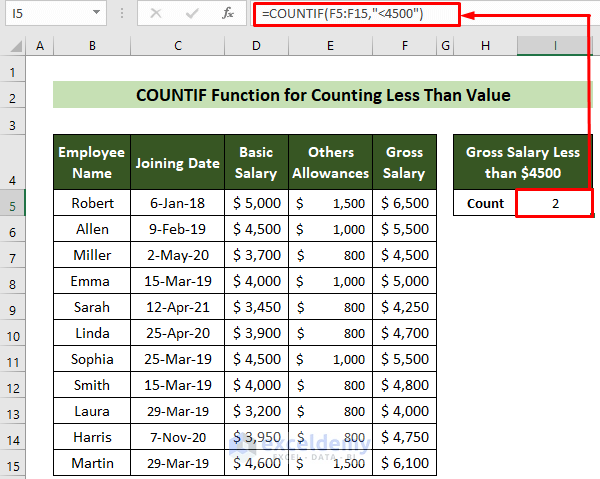Click the 12-Apr-21 joining date cell

178,307
